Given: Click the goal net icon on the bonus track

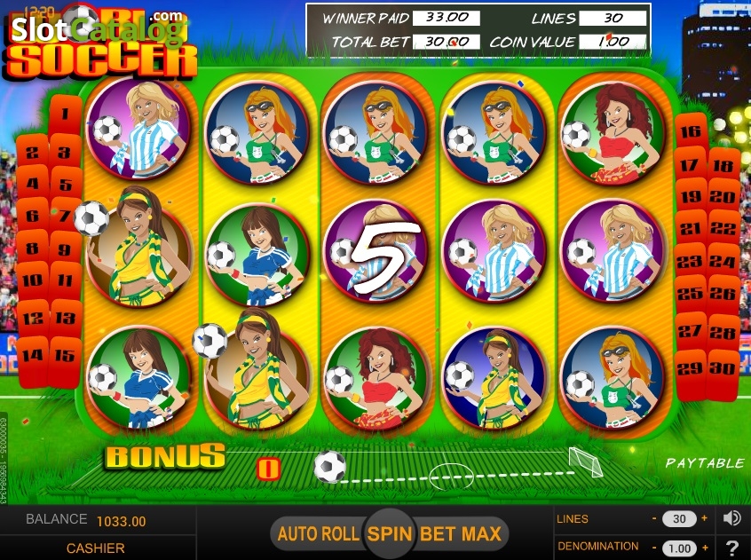Looking at the screenshot, I should pos(585,461).
